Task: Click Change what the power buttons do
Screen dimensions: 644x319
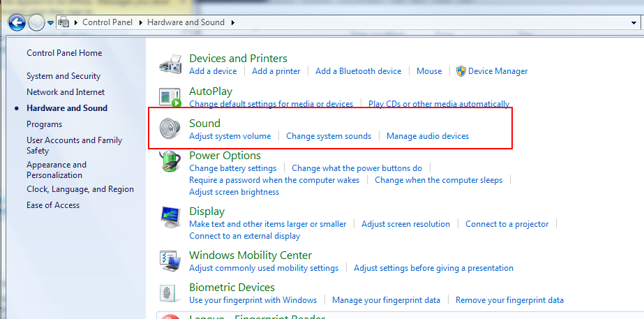Action: (x=357, y=168)
